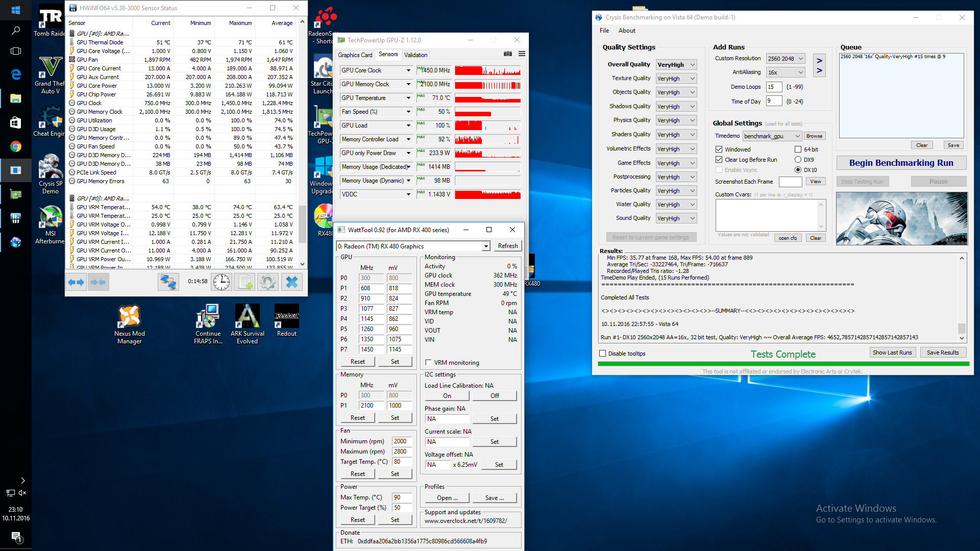Click HWiNFO expand columns arrows icon
The height and width of the screenshot is (551, 980).
(76, 282)
